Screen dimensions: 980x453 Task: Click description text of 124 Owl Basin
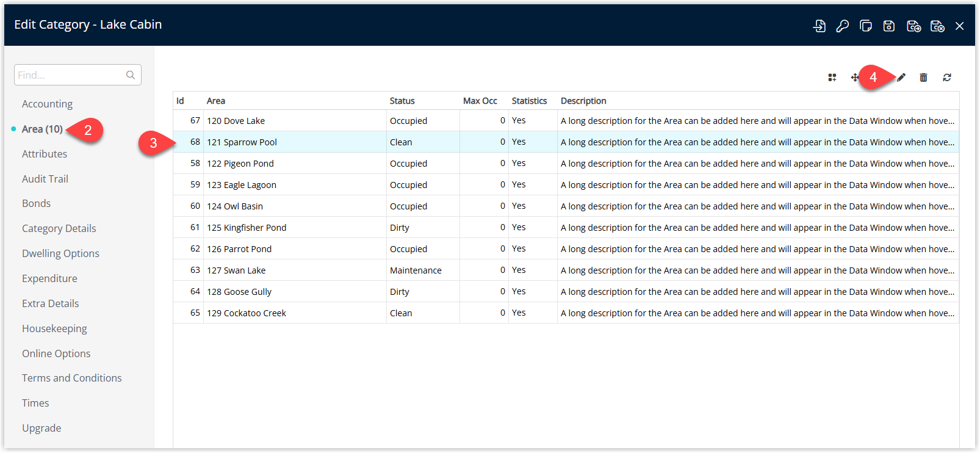click(758, 206)
